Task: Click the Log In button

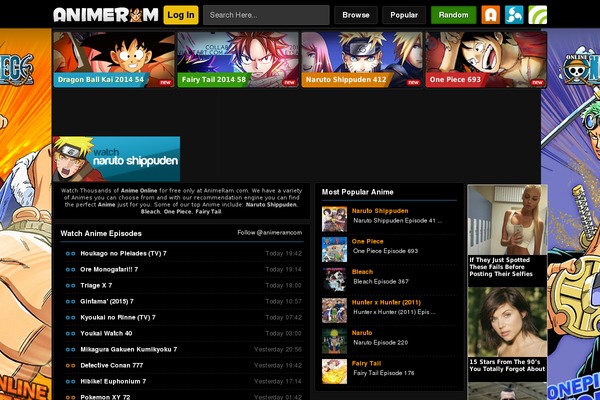Action: click(181, 15)
